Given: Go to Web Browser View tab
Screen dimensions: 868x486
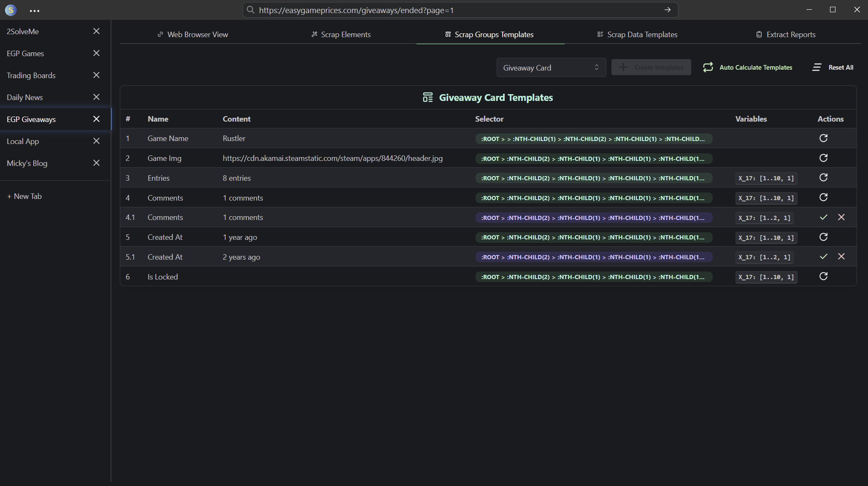Looking at the screenshot, I should pyautogui.click(x=192, y=35).
